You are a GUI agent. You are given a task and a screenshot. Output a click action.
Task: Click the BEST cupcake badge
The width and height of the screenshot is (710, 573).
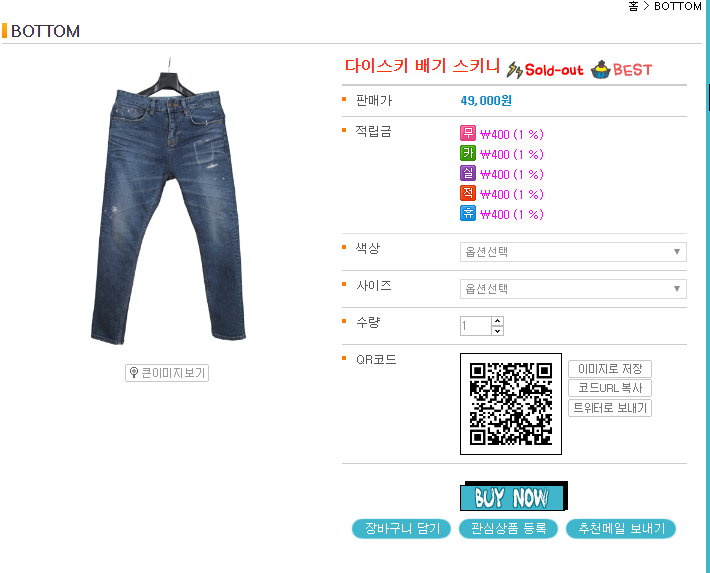click(621, 69)
